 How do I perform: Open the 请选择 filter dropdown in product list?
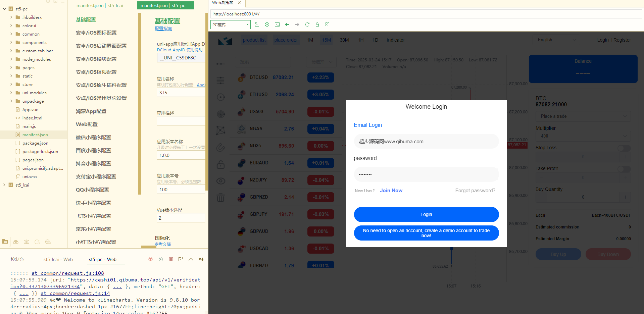click(321, 62)
